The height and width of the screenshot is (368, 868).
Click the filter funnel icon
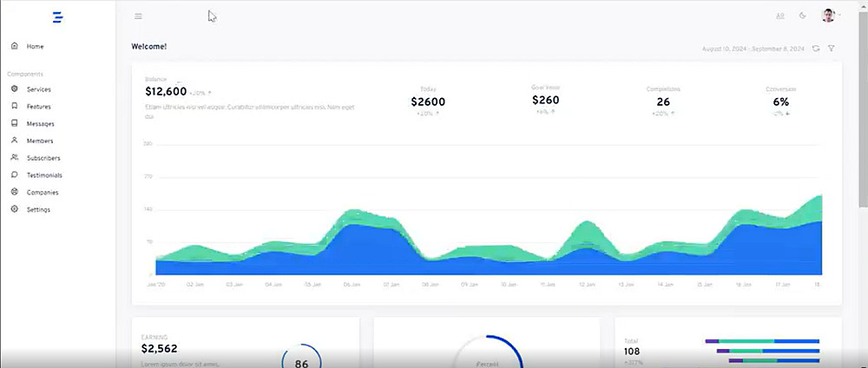click(832, 49)
